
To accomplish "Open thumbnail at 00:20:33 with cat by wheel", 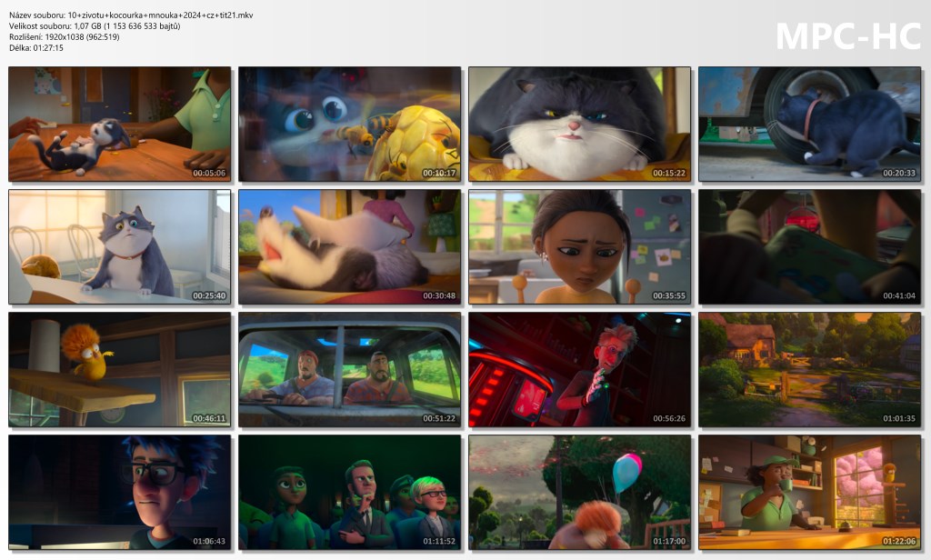I will tap(809, 124).
